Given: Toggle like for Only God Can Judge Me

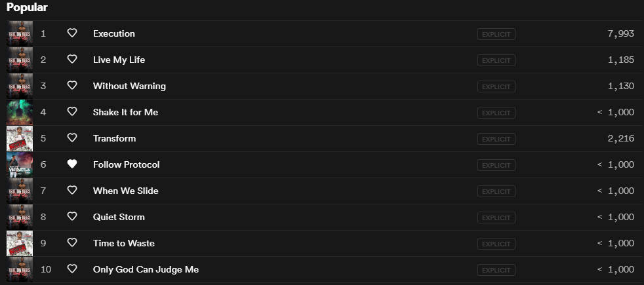Looking at the screenshot, I should tap(72, 269).
